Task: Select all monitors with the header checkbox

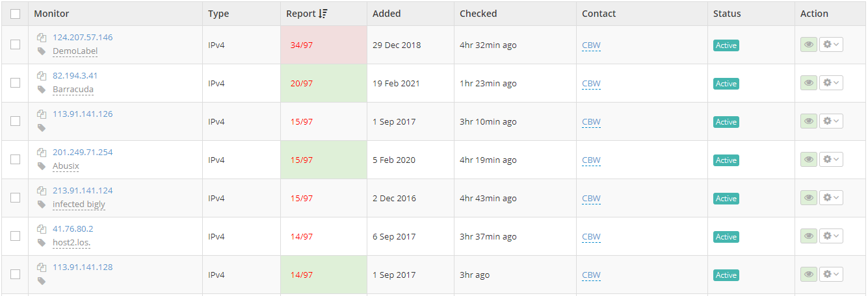Action: tap(16, 14)
